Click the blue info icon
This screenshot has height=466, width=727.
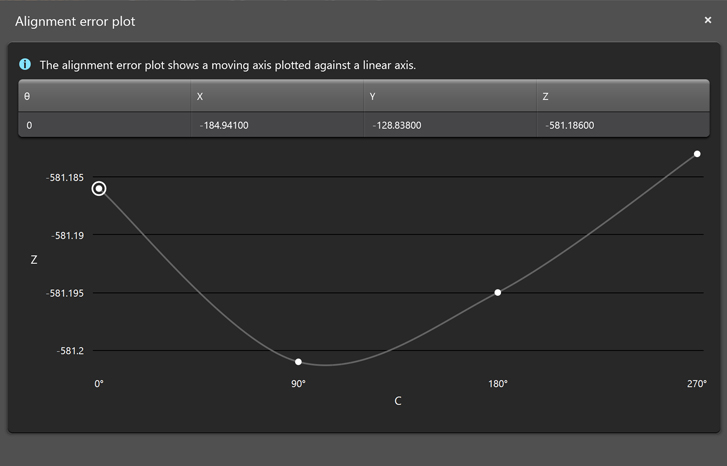pyautogui.click(x=25, y=65)
